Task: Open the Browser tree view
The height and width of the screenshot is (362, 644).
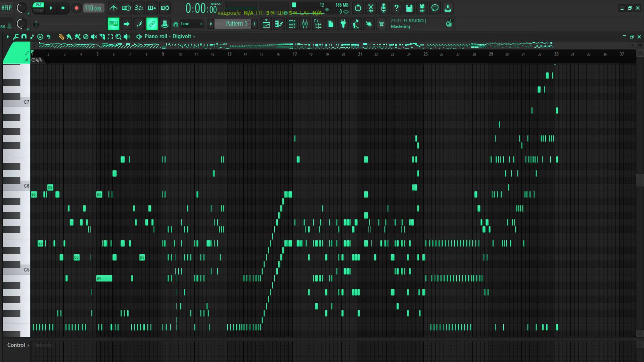Action: [318, 24]
